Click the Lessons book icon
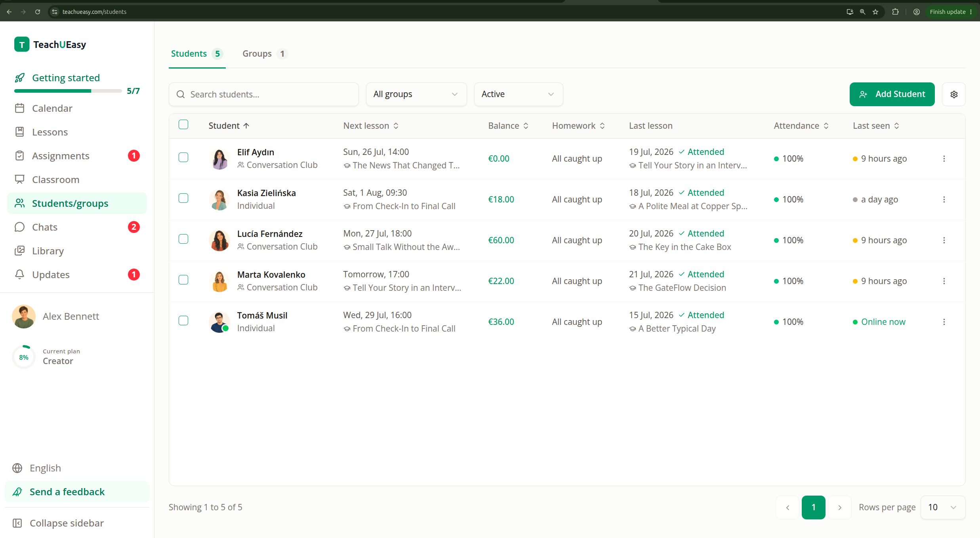This screenshot has width=980, height=538. pos(19,132)
